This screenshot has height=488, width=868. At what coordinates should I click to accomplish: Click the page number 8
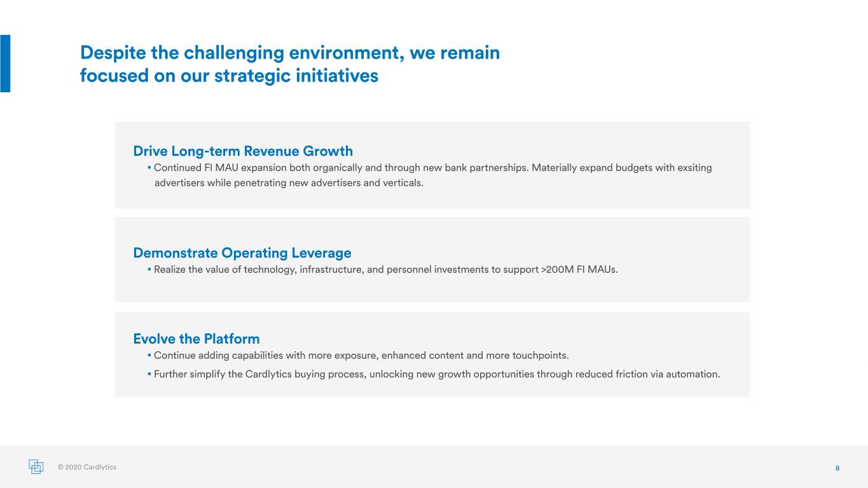click(837, 468)
